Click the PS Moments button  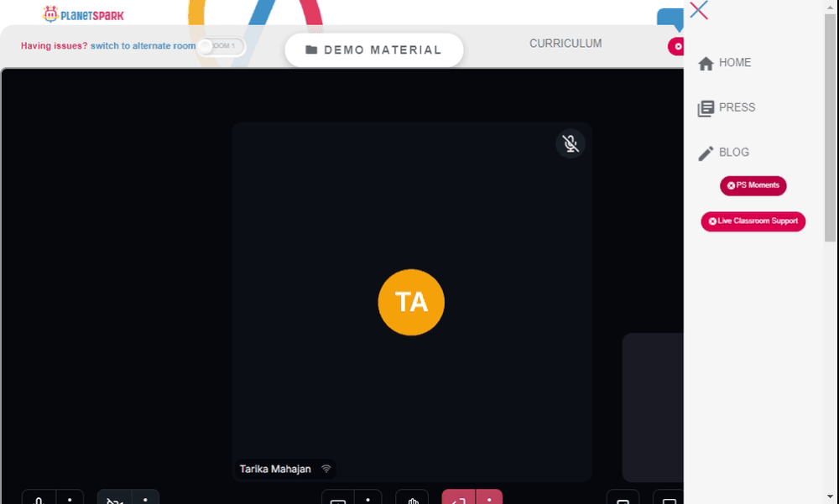coord(753,185)
